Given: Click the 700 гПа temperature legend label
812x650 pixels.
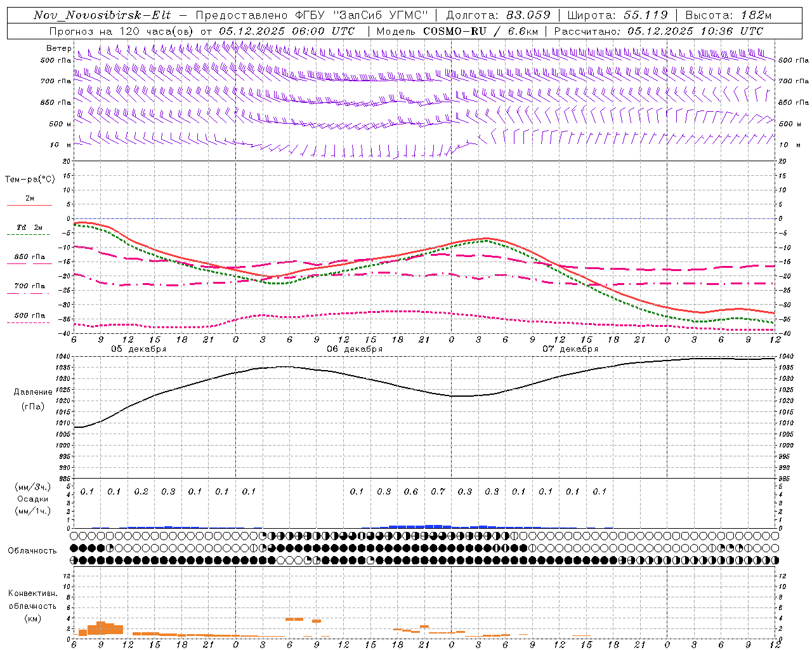Looking at the screenshot, I should [x=30, y=286].
